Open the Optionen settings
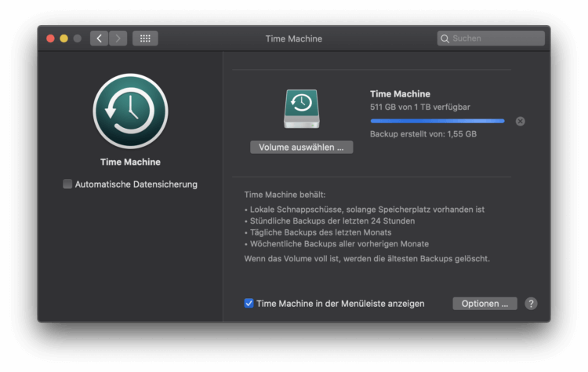Screen dimensions: 588x372 point(485,303)
